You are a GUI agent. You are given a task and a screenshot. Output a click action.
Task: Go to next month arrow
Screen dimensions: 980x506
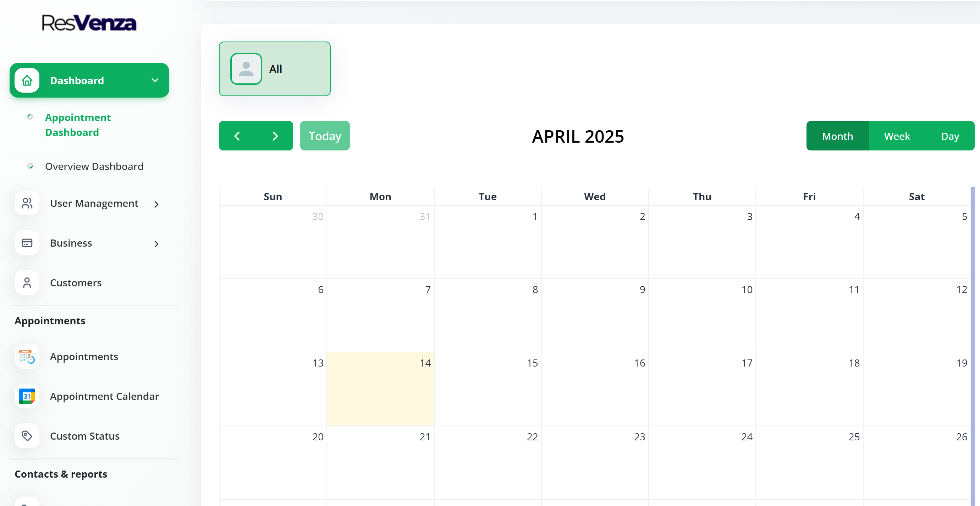coord(275,136)
